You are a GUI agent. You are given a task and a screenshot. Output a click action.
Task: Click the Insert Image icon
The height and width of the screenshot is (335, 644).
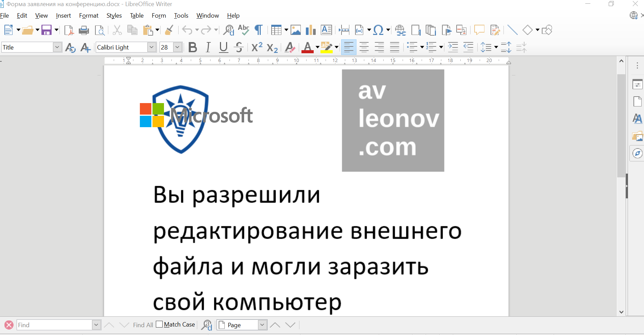pyautogui.click(x=296, y=30)
